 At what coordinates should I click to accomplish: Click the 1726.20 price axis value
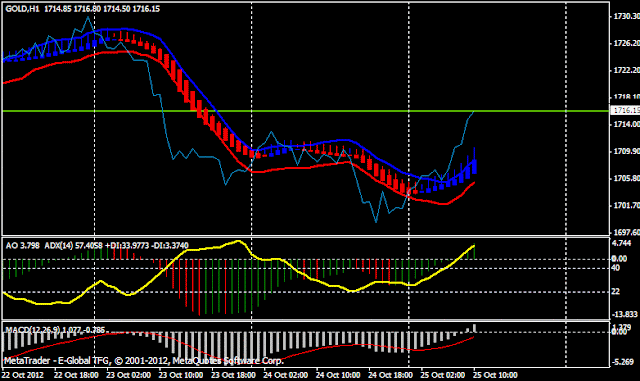point(627,43)
